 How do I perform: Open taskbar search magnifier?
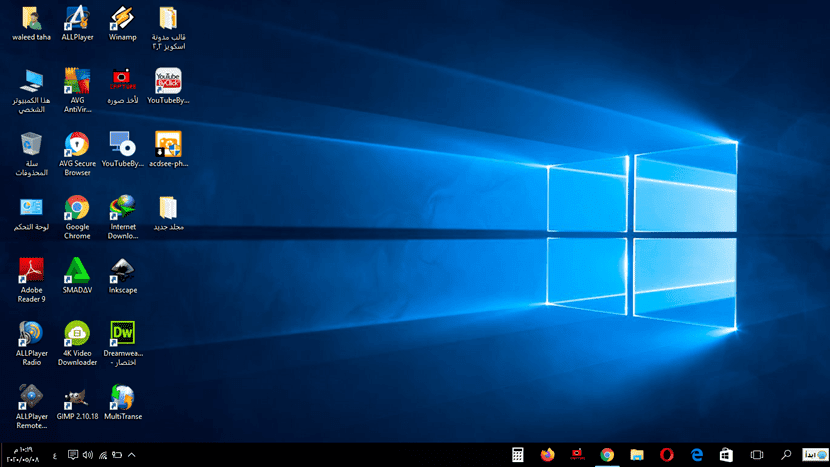[x=786, y=455]
